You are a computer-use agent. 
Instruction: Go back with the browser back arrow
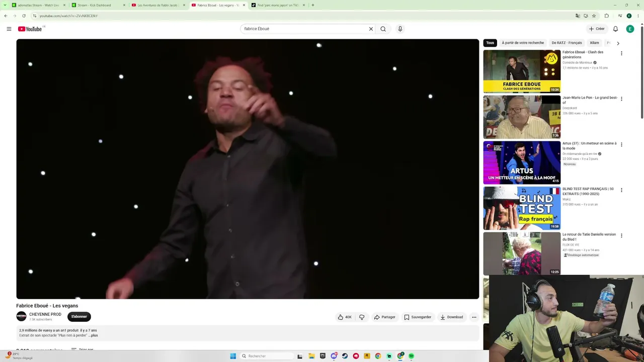coord(6,16)
